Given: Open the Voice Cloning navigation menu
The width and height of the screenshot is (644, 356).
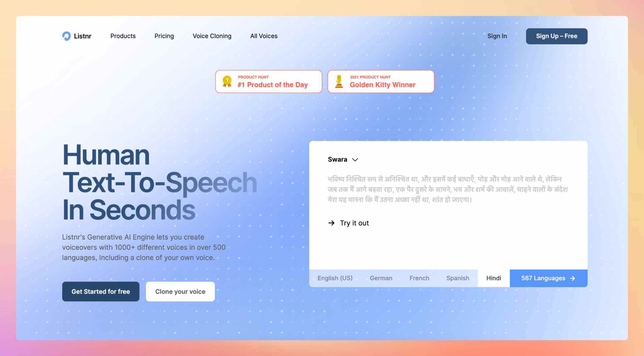Looking at the screenshot, I should 212,36.
